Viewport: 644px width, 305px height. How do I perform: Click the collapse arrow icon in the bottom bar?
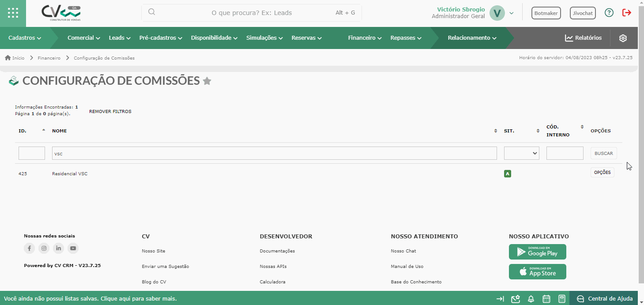click(x=500, y=299)
